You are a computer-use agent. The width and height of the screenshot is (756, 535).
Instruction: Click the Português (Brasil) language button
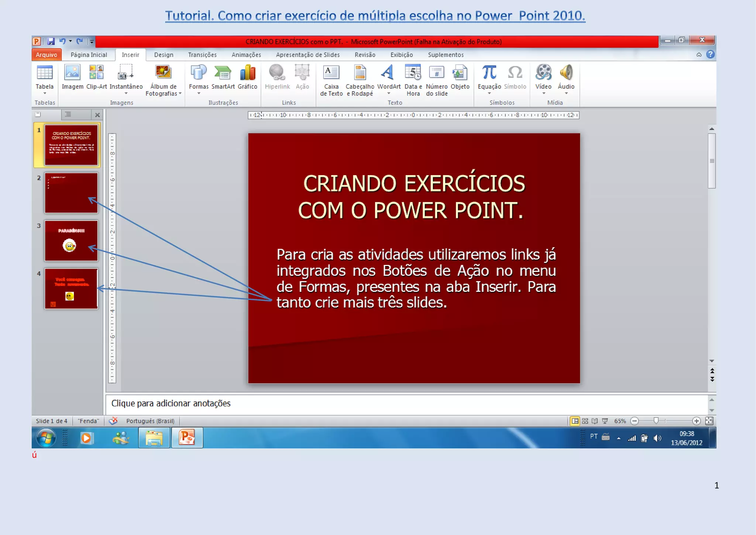150,421
